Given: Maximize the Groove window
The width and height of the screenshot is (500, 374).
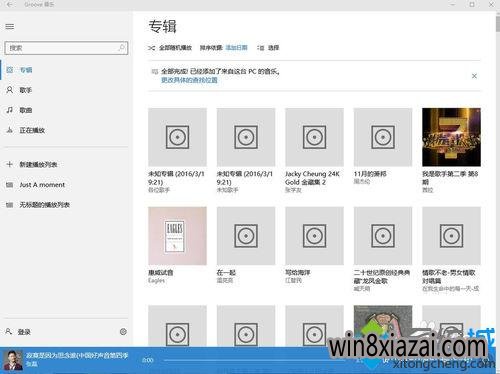Looking at the screenshot, I should click(x=472, y=5).
